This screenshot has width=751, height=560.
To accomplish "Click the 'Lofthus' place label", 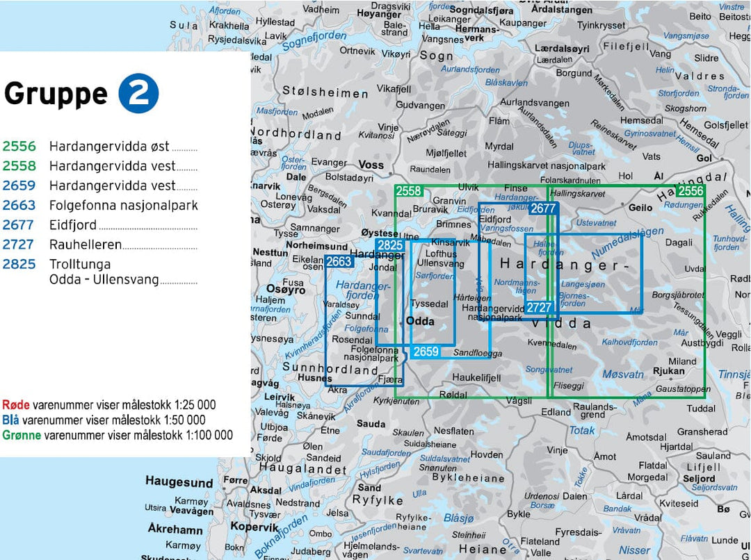I will (441, 254).
